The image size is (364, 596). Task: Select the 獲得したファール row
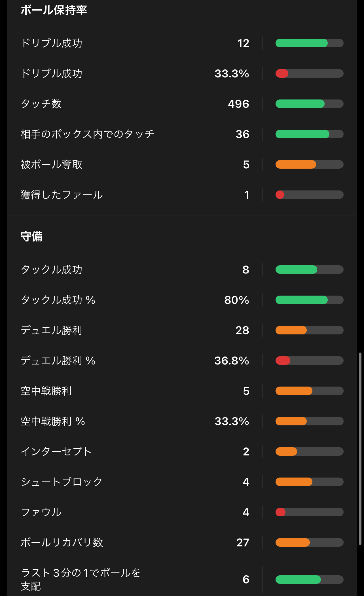(182, 195)
